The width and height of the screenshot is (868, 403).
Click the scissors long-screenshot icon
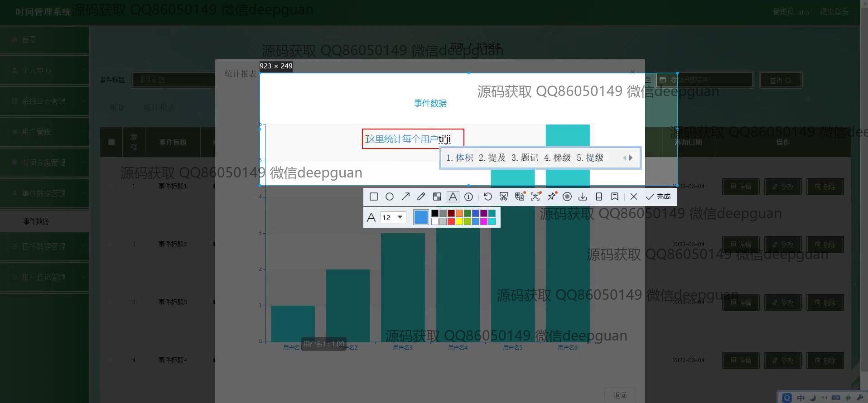(504, 197)
